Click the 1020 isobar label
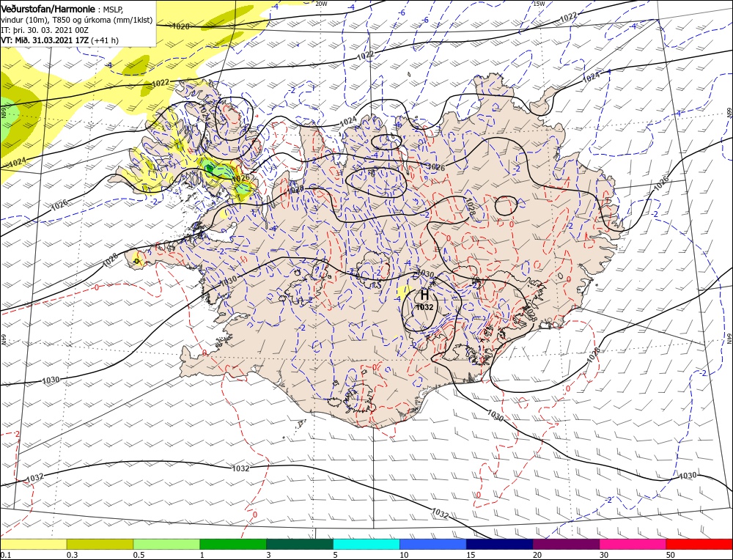This screenshot has height=560, width=733. [x=181, y=26]
